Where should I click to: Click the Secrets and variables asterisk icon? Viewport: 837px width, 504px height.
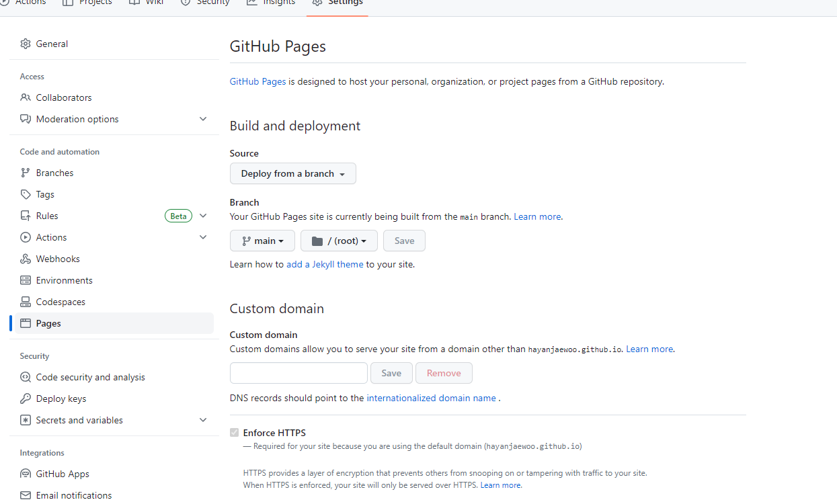(26, 420)
